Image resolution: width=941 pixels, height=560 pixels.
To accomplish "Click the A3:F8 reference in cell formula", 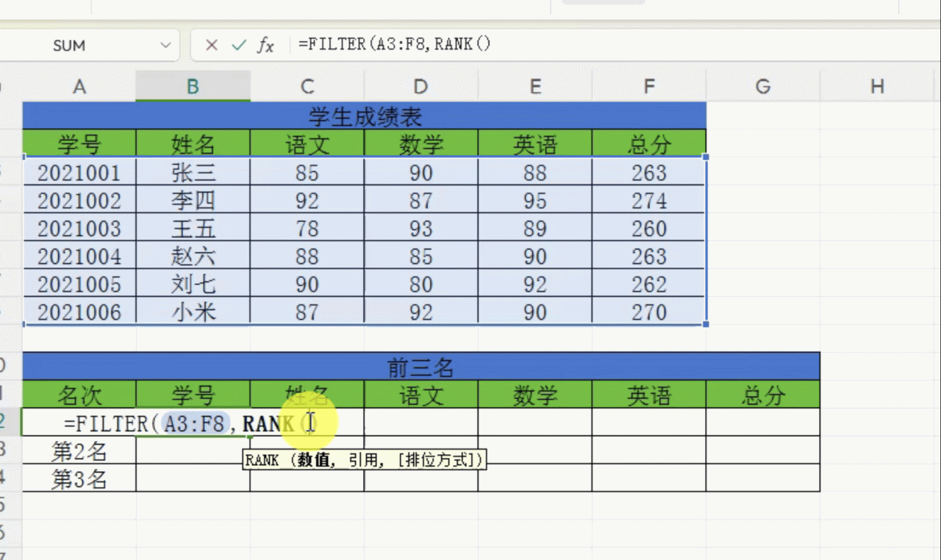I will click(x=197, y=423).
